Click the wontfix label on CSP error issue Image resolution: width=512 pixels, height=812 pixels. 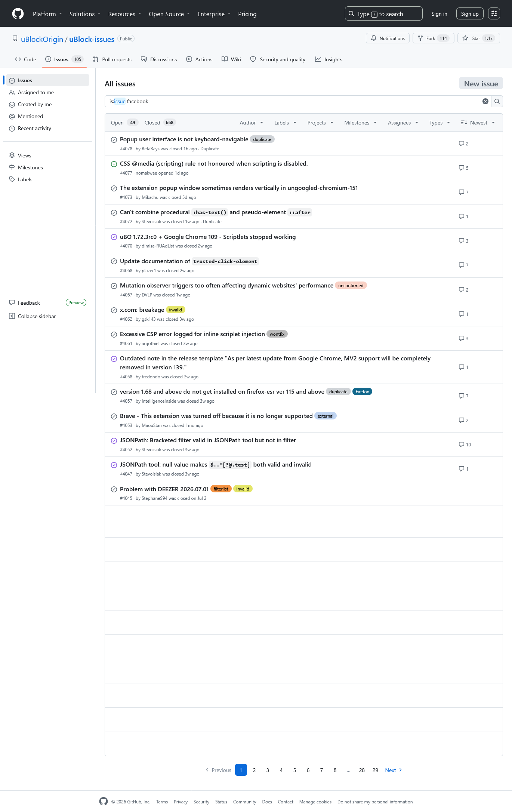pyautogui.click(x=277, y=334)
